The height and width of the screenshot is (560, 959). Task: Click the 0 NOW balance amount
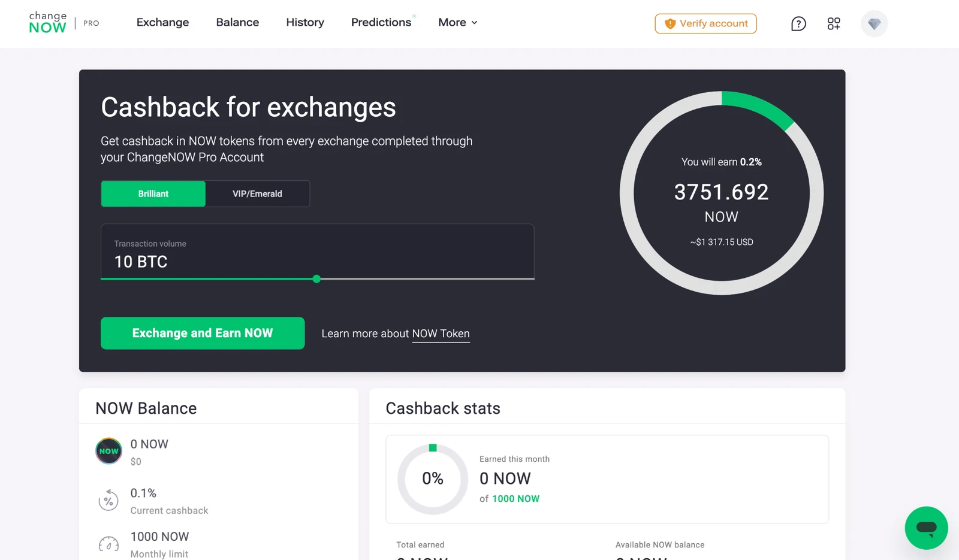[x=149, y=444]
